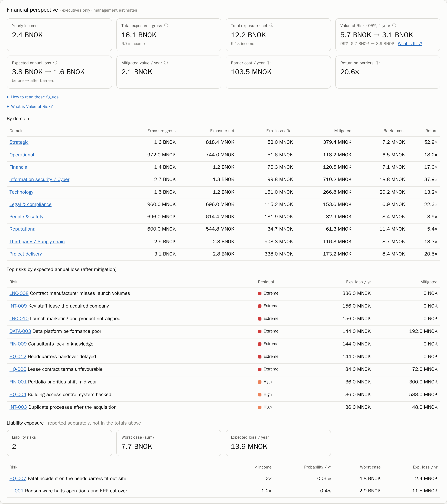Click info icon beside Total exposure net

tap(271, 25)
